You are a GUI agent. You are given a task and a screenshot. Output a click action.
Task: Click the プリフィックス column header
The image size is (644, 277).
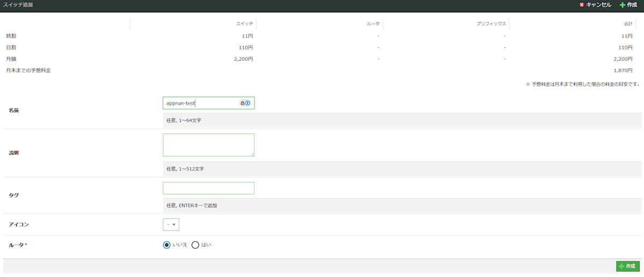(x=491, y=24)
